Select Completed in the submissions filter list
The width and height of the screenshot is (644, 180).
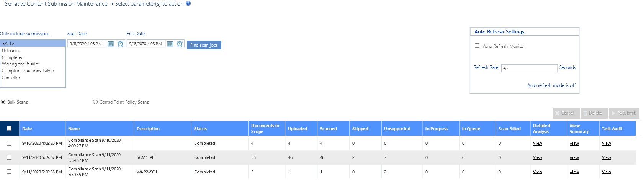[x=13, y=57]
